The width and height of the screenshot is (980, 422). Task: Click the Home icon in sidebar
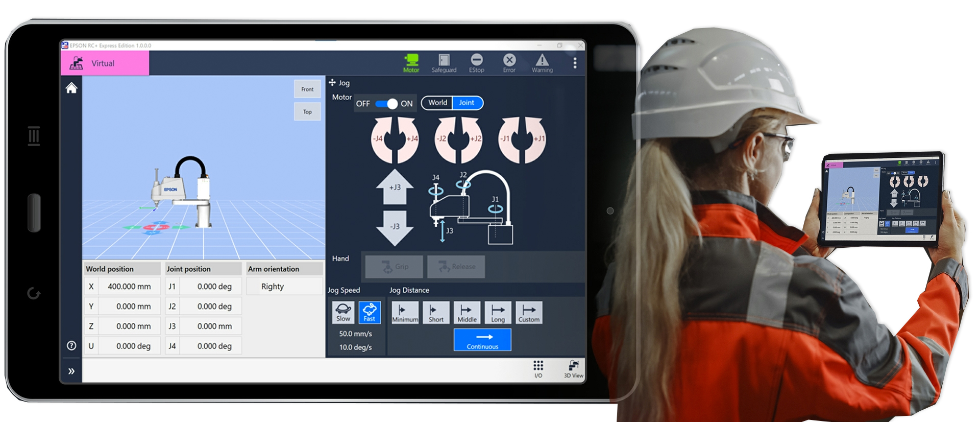tap(71, 88)
